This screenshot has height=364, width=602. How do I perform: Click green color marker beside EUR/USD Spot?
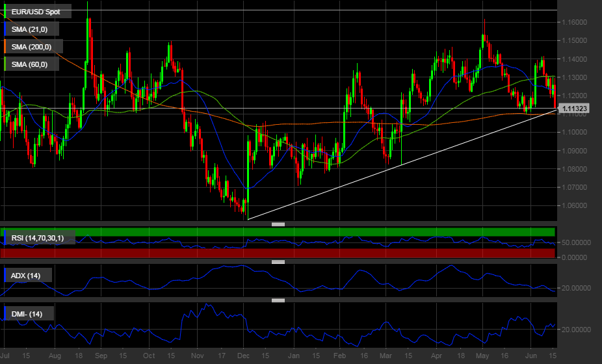click(6, 11)
